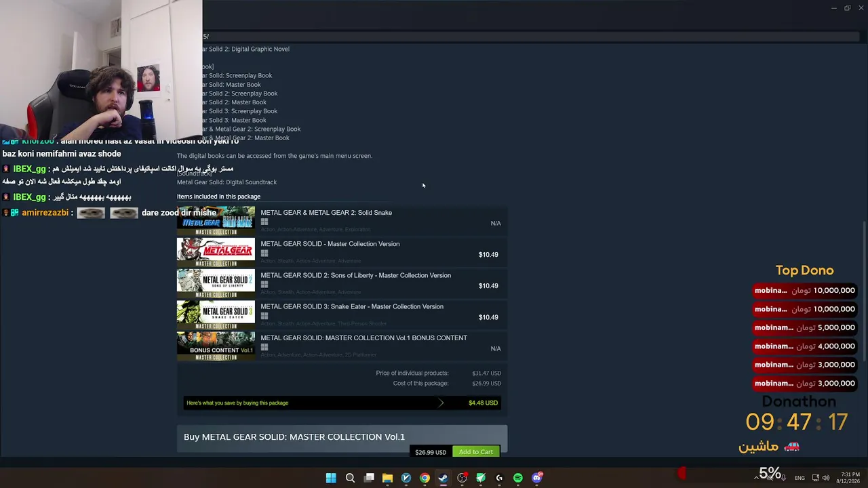Click the volume icon in the system tray
This screenshot has height=488, width=868.
point(826,478)
